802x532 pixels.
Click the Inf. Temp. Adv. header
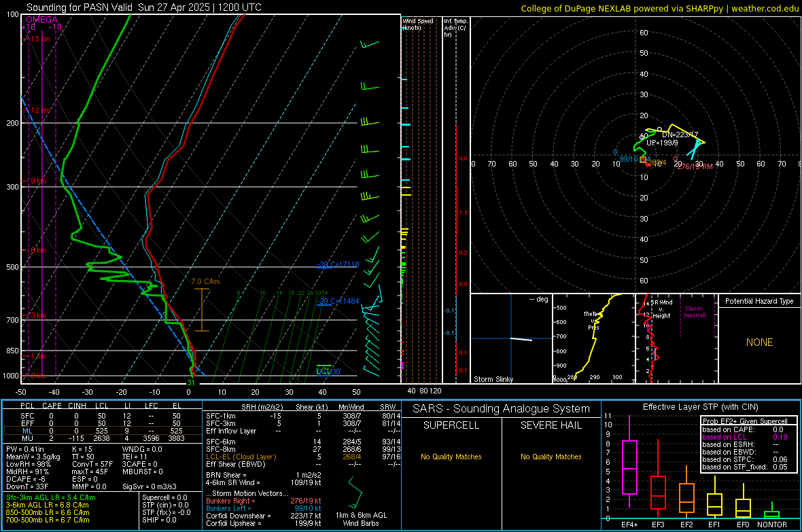[x=455, y=28]
